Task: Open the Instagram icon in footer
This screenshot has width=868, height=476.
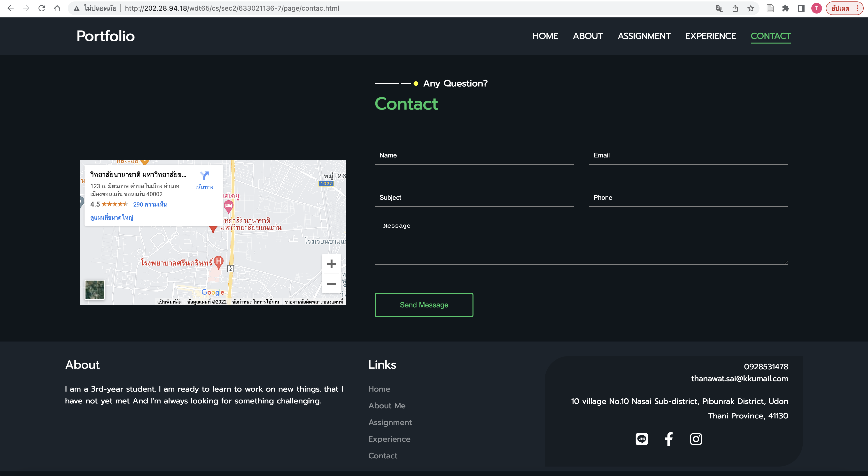Action: pyautogui.click(x=696, y=439)
